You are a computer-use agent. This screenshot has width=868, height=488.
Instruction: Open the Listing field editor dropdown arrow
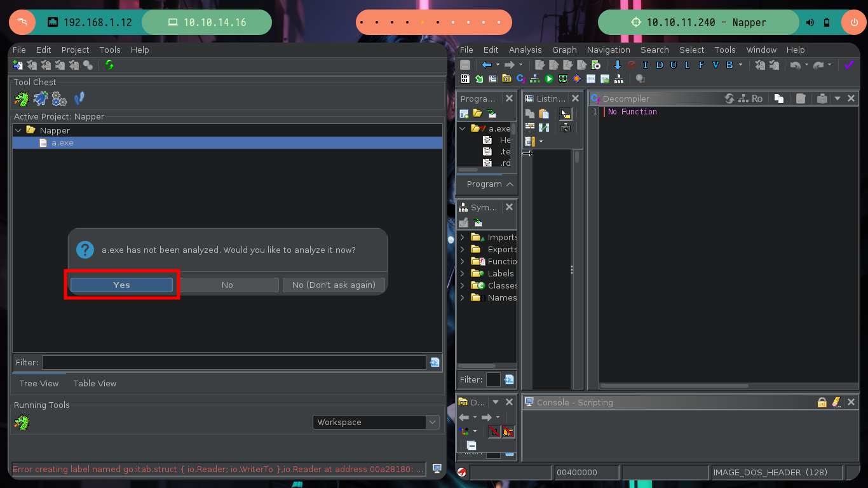tap(541, 142)
